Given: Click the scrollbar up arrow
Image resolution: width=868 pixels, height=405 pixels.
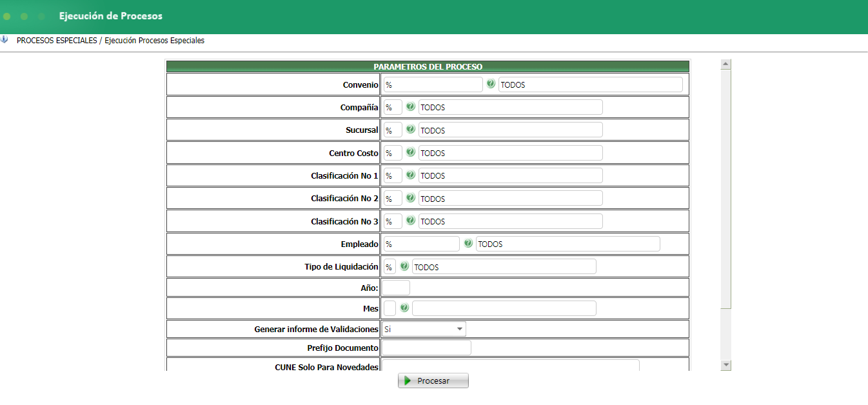Looking at the screenshot, I should click(726, 64).
